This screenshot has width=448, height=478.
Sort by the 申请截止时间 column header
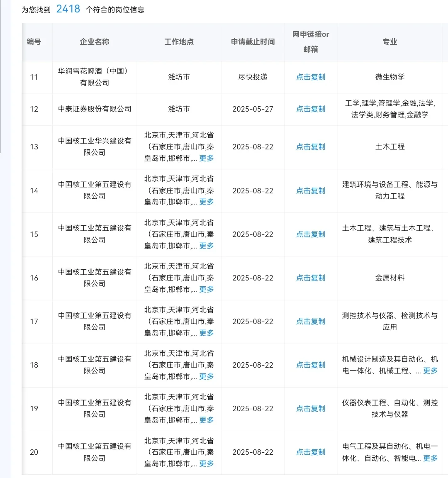click(252, 42)
